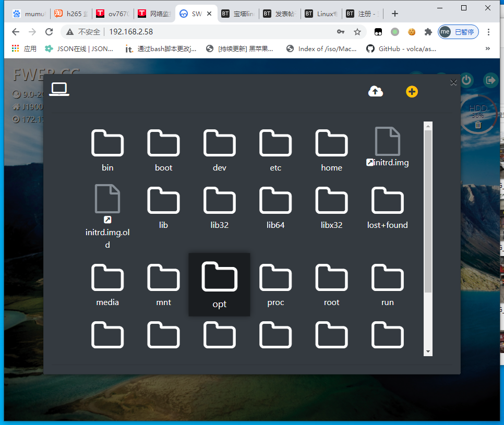Open the opt folder
Viewport: 504px width, 425px height.
(219, 284)
